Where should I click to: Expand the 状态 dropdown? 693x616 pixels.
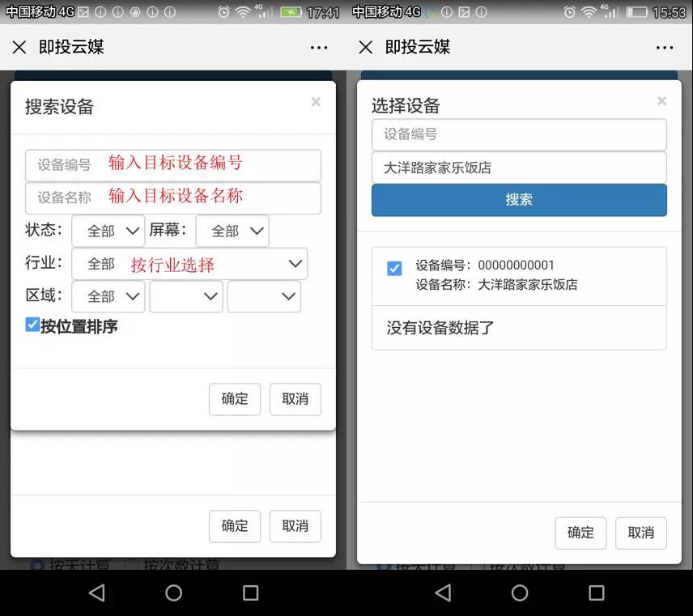click(x=108, y=231)
